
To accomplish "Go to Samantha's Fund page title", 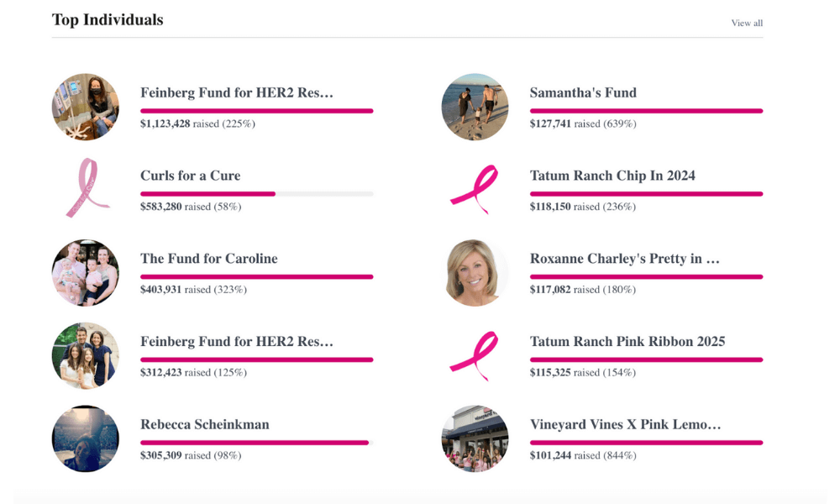I will coord(583,92).
